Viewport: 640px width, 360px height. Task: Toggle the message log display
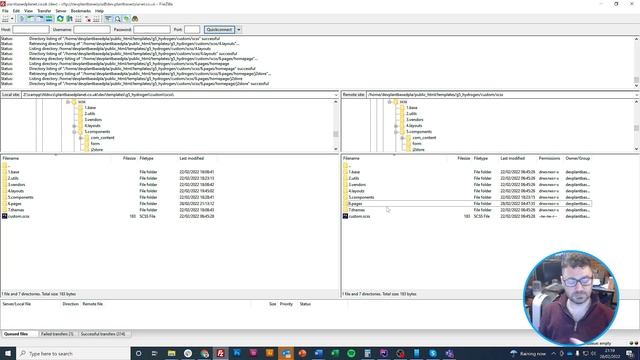click(22, 19)
